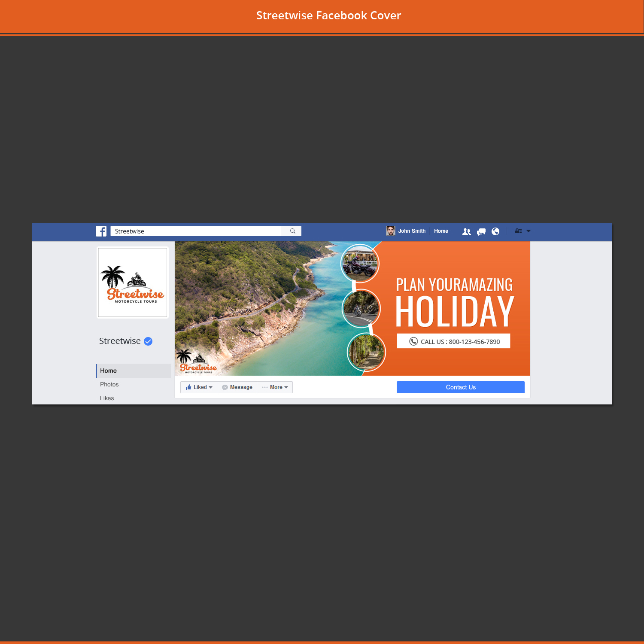Click the Streetwise Facebook Cover title
This screenshot has width=644, height=644.
[x=328, y=15]
